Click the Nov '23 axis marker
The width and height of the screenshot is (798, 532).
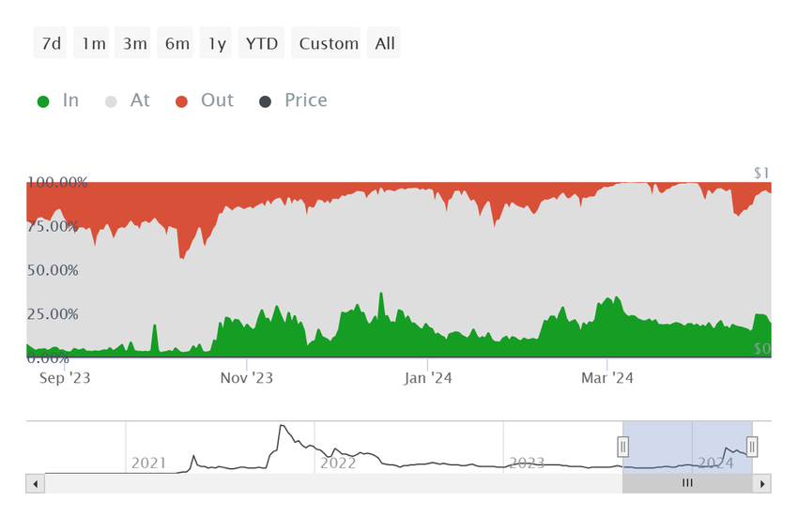click(x=247, y=378)
